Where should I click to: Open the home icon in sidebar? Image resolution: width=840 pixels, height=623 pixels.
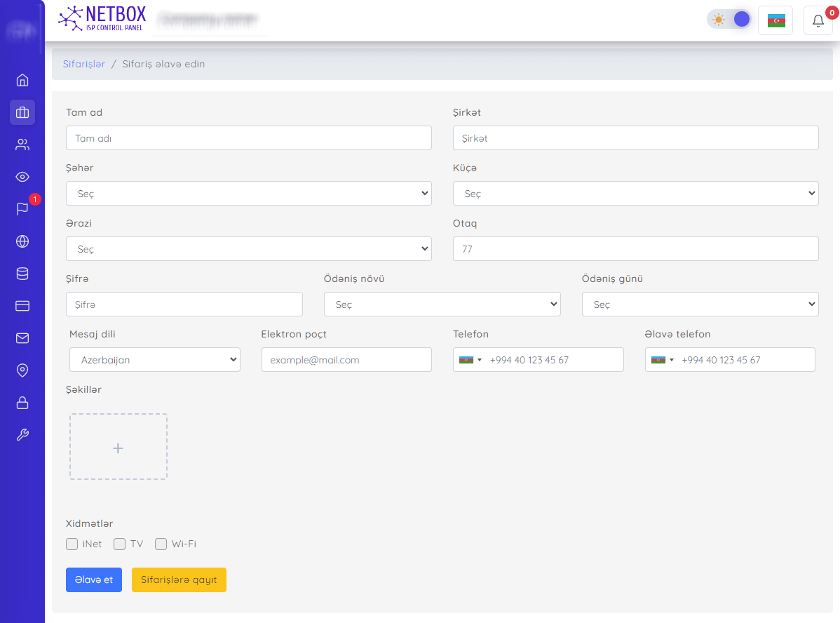point(22,80)
